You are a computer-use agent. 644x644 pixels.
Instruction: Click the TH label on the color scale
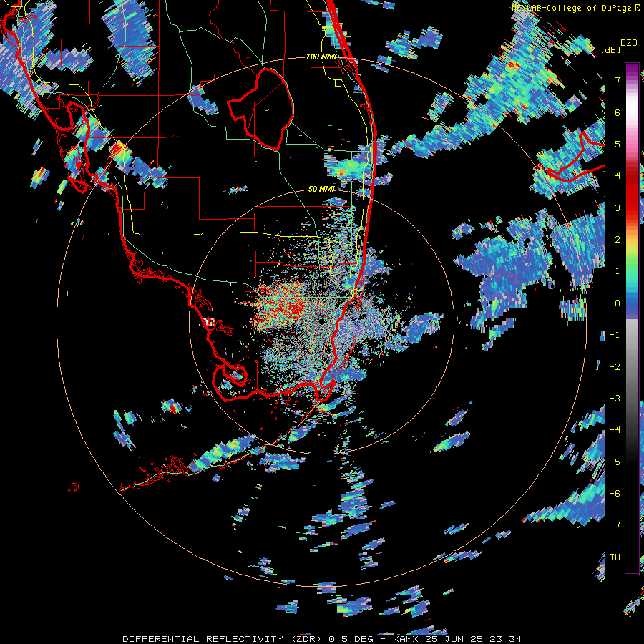point(615,557)
